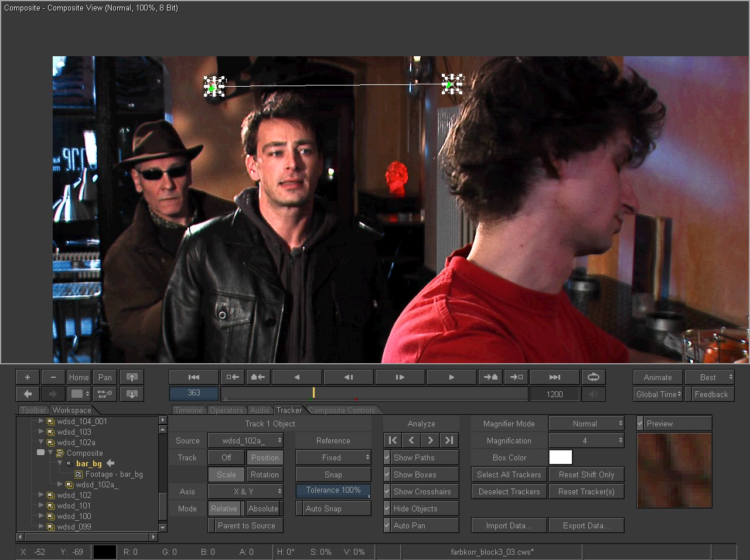Open the Axis X & Y dropdown
Screen dimensions: 750x560
[x=246, y=491]
